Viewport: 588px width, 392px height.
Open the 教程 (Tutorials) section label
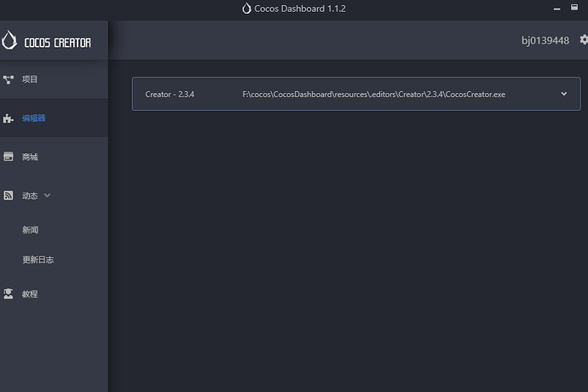pyautogui.click(x=30, y=294)
